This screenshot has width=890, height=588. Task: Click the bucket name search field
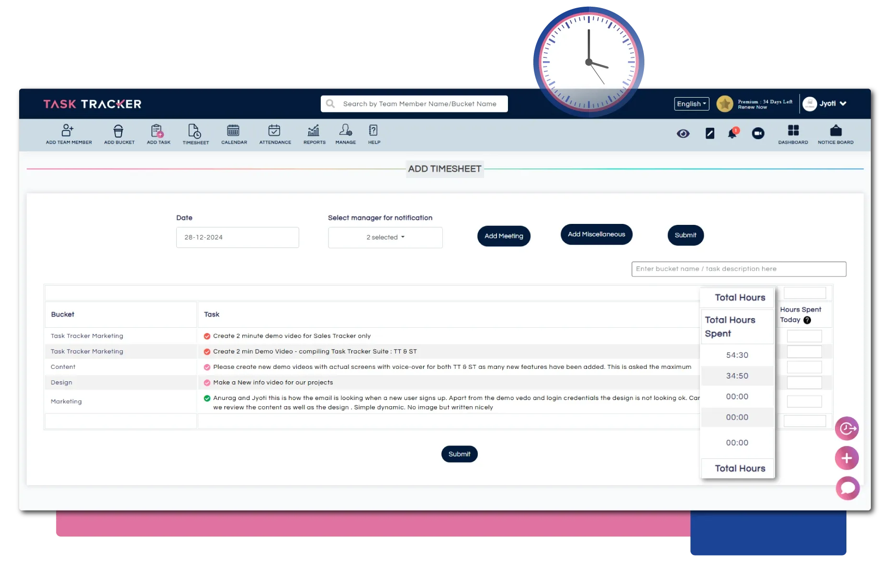coord(738,269)
